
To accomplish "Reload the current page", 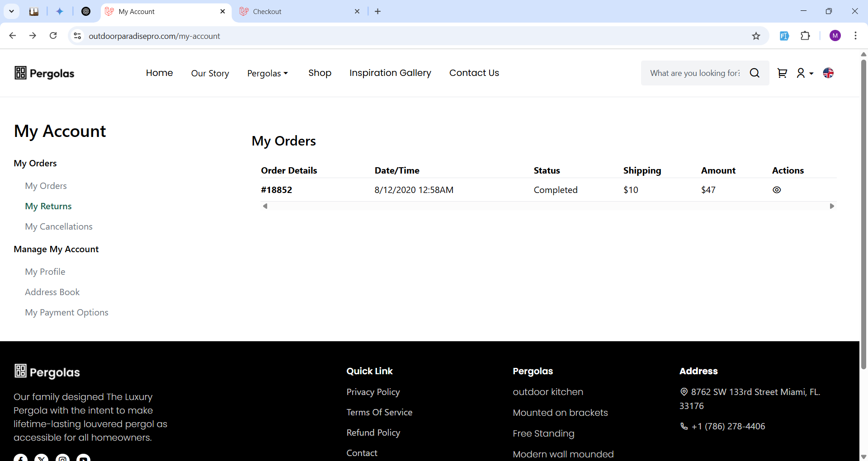I will 53,36.
